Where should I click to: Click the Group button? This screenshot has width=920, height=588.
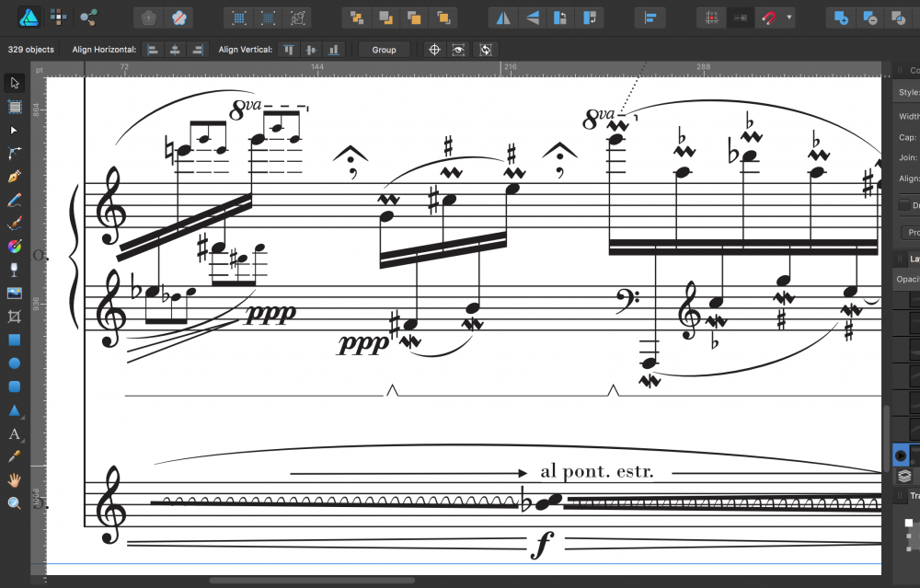[384, 50]
